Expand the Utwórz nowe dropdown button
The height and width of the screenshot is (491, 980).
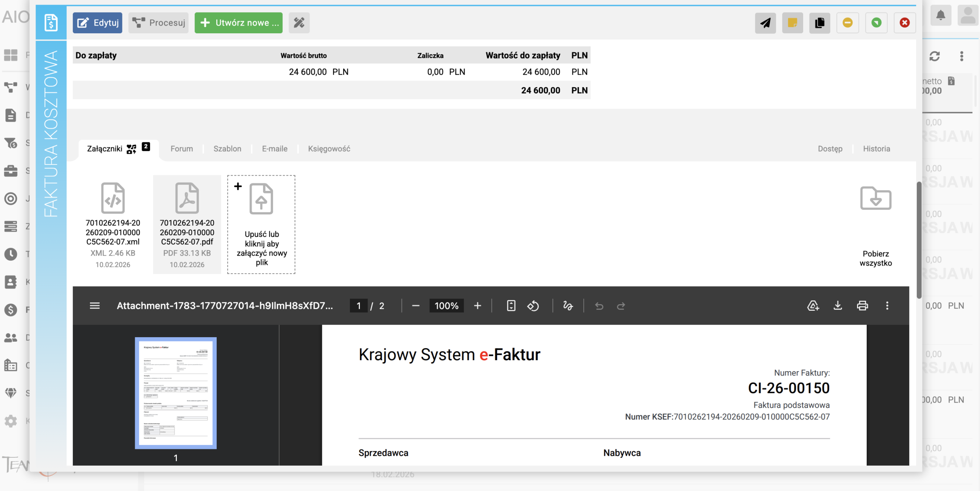coord(238,23)
